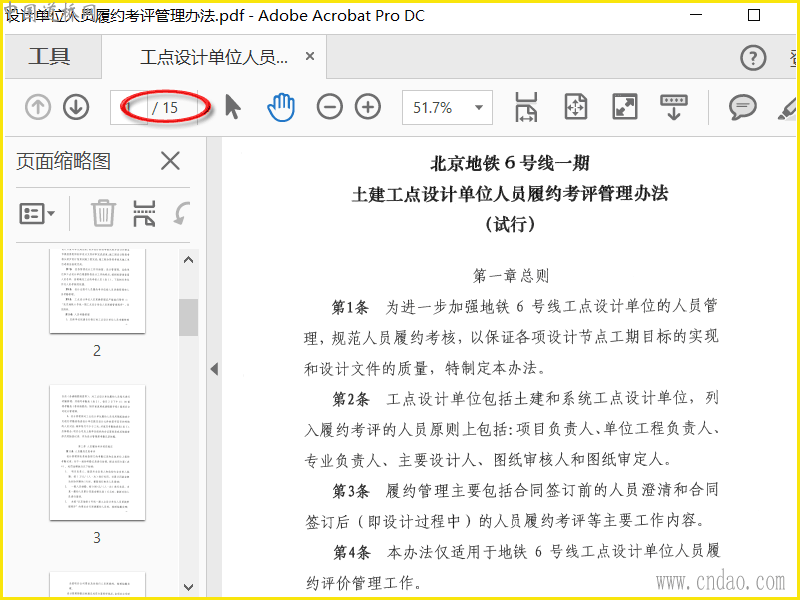Minimize the Acrobat window
The width and height of the screenshot is (800, 600).
point(695,15)
